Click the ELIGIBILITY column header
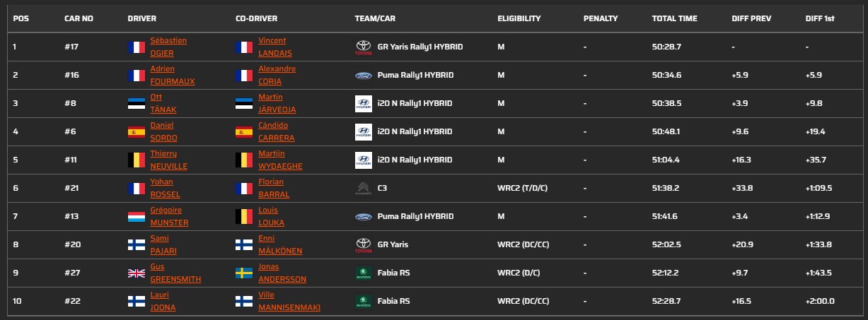Image resolution: width=868 pixels, height=320 pixels. coord(519,18)
